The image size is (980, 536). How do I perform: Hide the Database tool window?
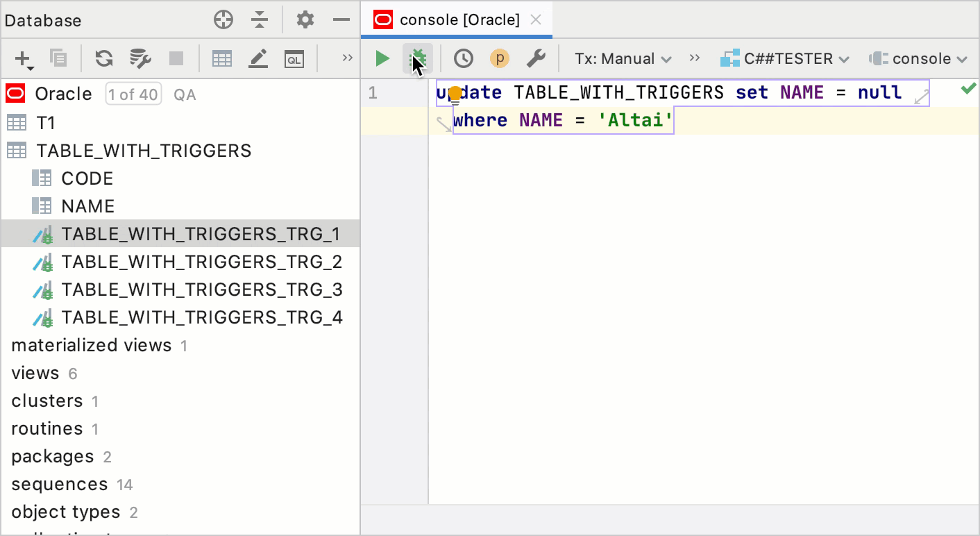point(341,19)
